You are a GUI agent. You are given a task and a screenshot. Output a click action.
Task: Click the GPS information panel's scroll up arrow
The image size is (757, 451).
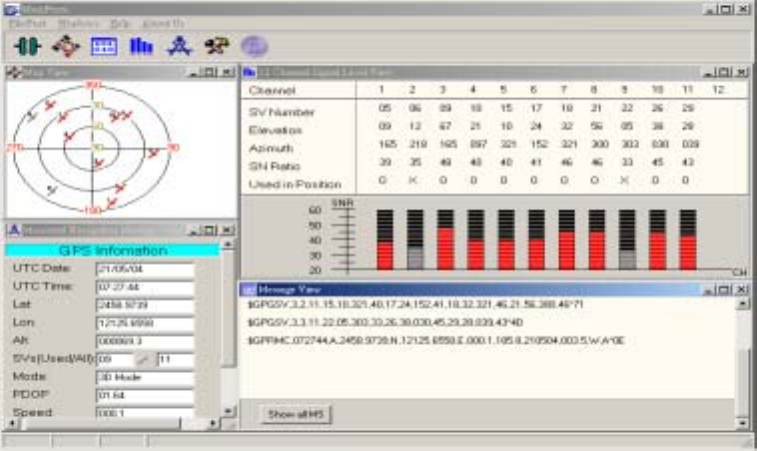pyautogui.click(x=228, y=244)
